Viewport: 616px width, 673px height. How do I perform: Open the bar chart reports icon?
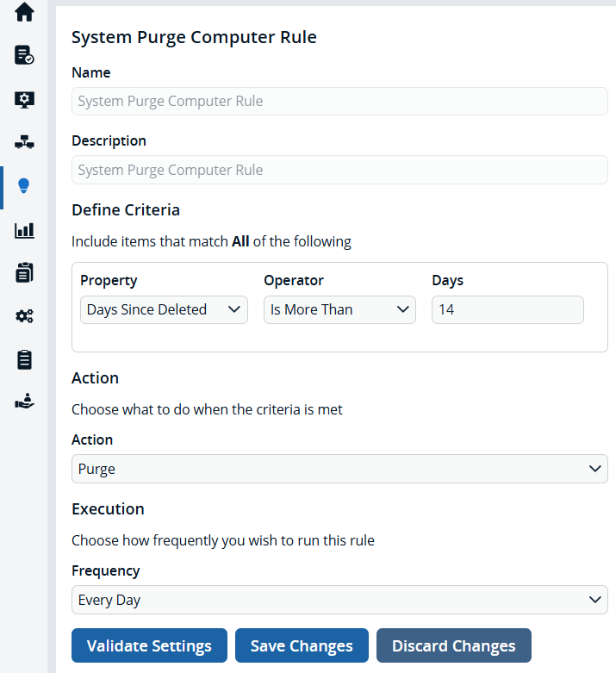pyautogui.click(x=24, y=230)
